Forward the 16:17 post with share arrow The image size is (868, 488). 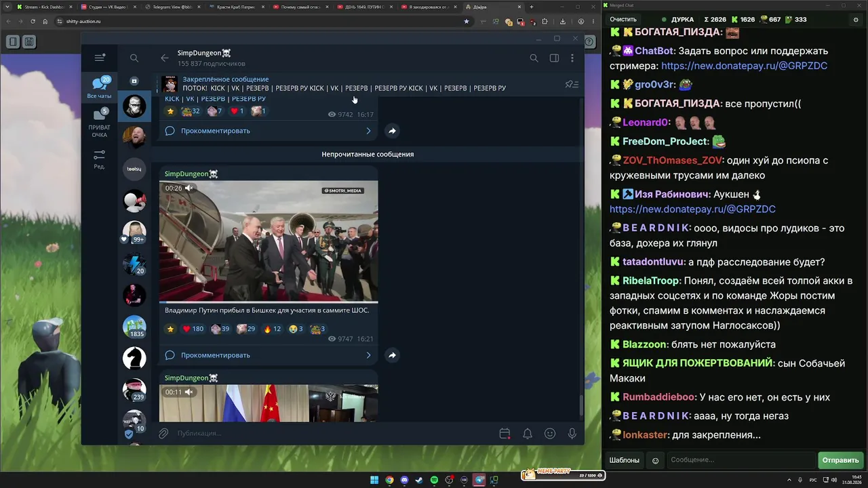pos(392,131)
